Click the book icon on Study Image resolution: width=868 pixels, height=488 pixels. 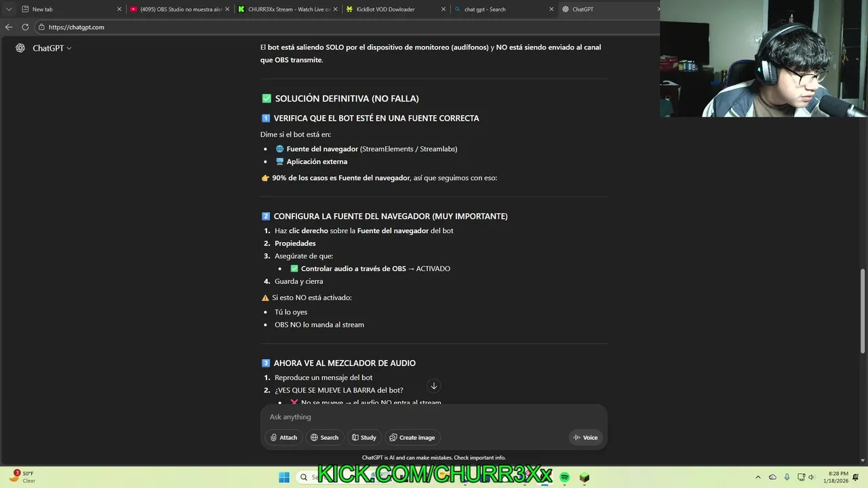click(355, 438)
